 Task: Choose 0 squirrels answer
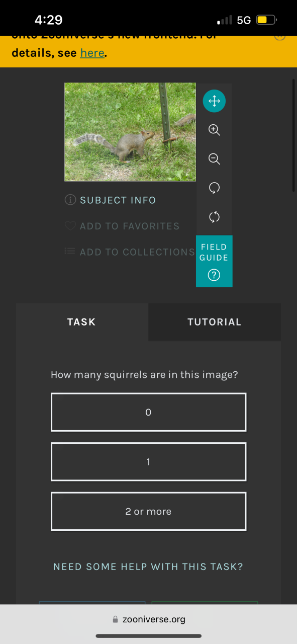tap(148, 412)
